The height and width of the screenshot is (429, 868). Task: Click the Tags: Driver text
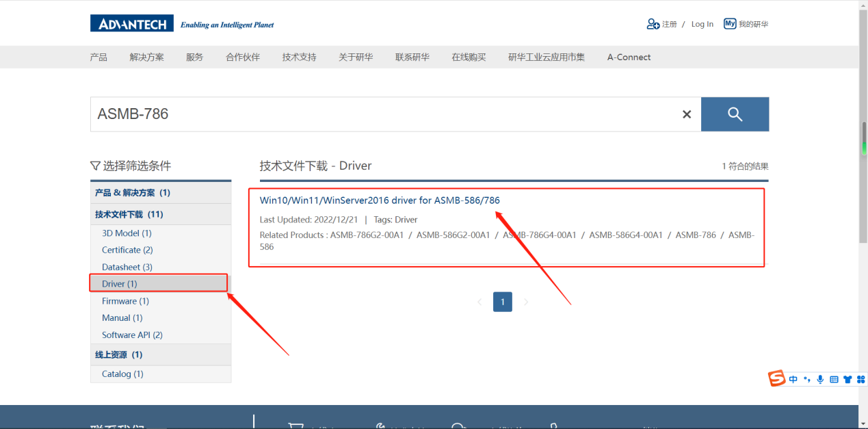click(395, 220)
